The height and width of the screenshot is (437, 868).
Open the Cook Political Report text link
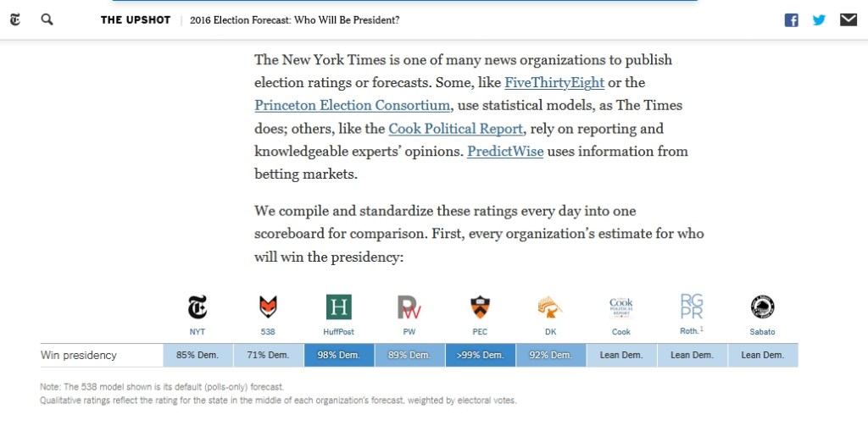pyautogui.click(x=455, y=129)
